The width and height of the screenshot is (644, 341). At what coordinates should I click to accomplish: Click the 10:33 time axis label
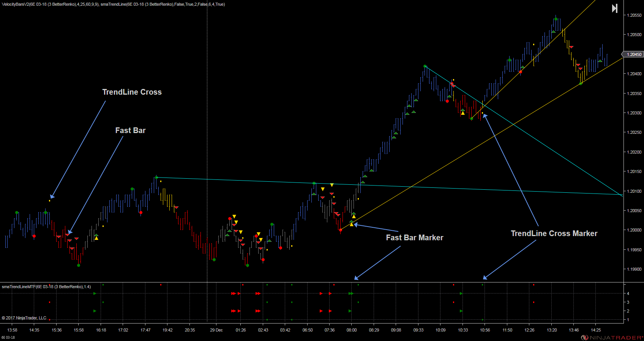point(462,330)
